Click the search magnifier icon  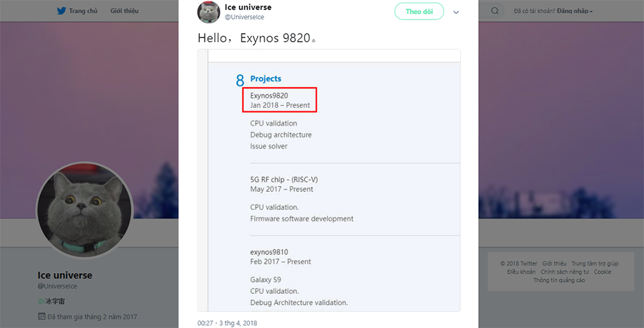coord(495,11)
